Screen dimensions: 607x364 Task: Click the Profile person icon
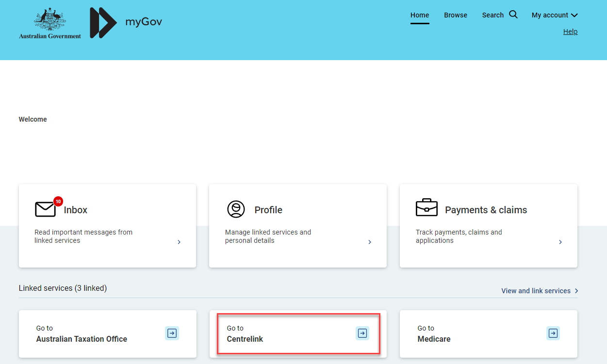pos(236,209)
